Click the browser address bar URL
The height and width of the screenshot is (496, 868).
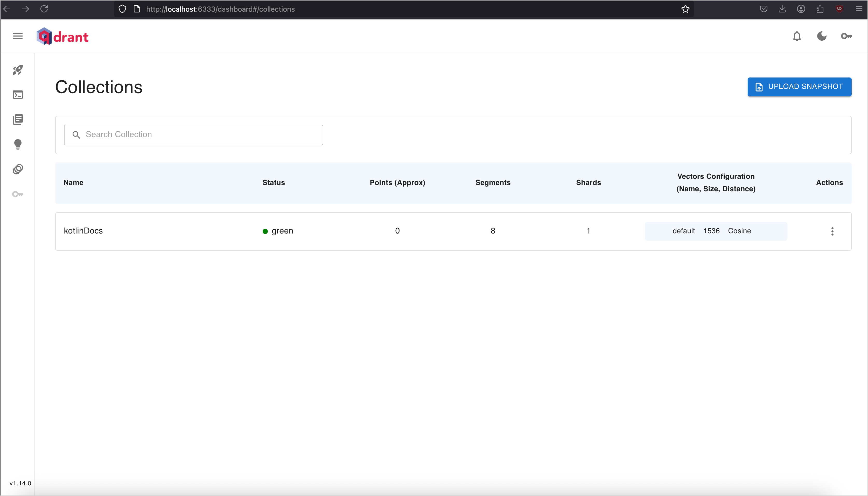pyautogui.click(x=220, y=9)
